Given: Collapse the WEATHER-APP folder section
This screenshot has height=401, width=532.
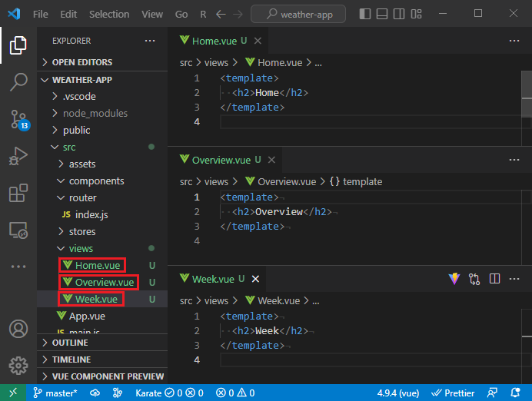Looking at the screenshot, I should tap(102, 80).
